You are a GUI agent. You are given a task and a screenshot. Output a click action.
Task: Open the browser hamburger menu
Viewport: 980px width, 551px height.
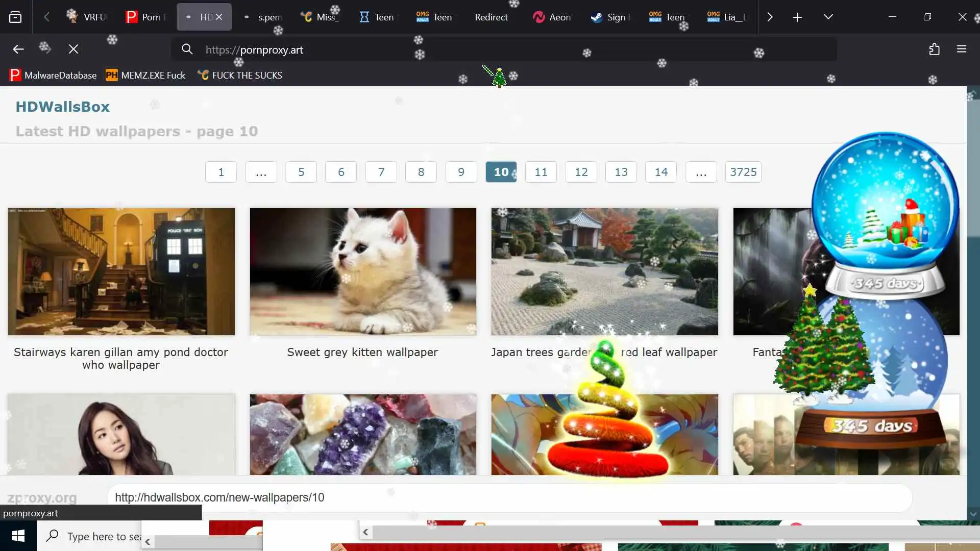[962, 49]
